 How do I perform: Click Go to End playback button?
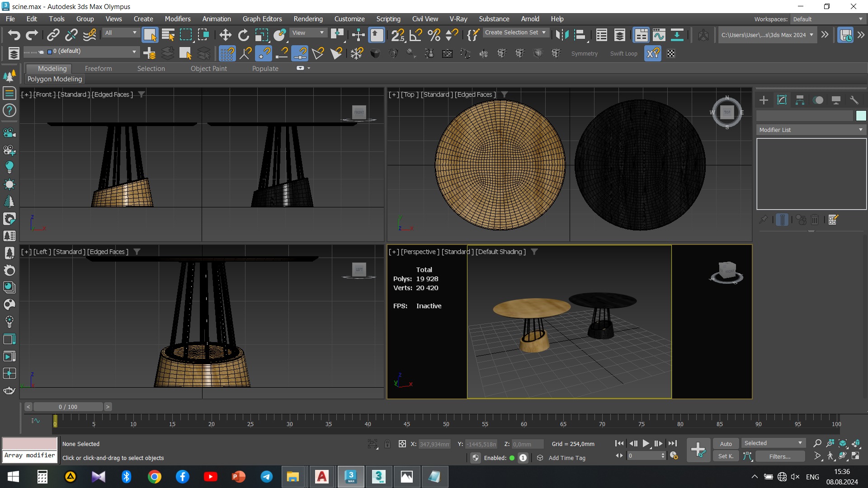coord(673,444)
